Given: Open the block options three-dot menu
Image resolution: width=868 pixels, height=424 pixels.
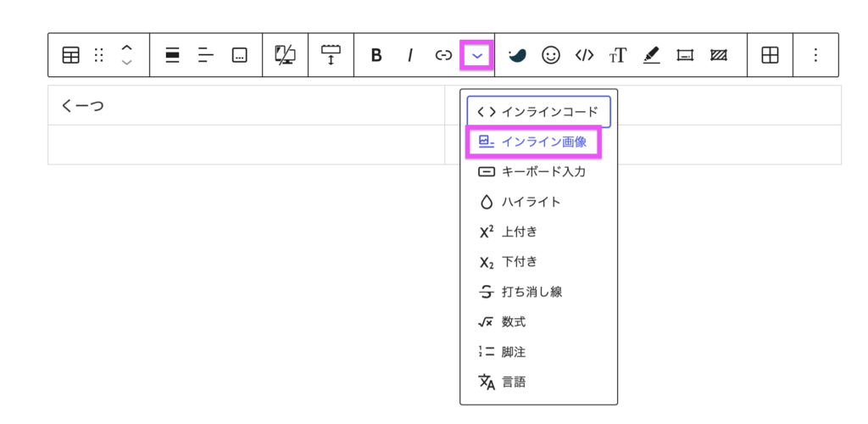Looking at the screenshot, I should pos(815,55).
